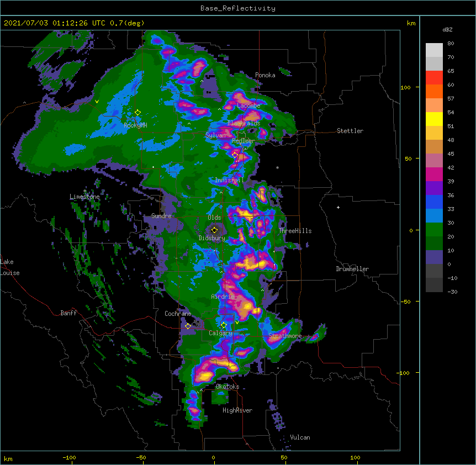Screen dimensions: 476x465
Task: Click the yellow diamond marker near RockyMH
Action: [x=137, y=113]
